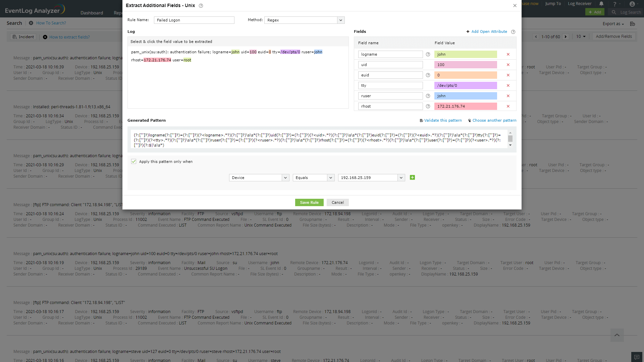Click the help icon by the dialog title

click(201, 6)
